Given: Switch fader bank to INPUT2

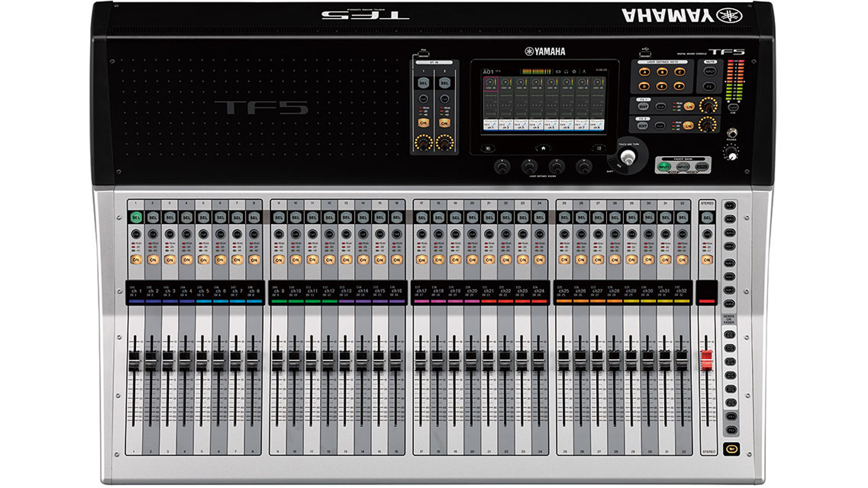Looking at the screenshot, I should tap(683, 166).
